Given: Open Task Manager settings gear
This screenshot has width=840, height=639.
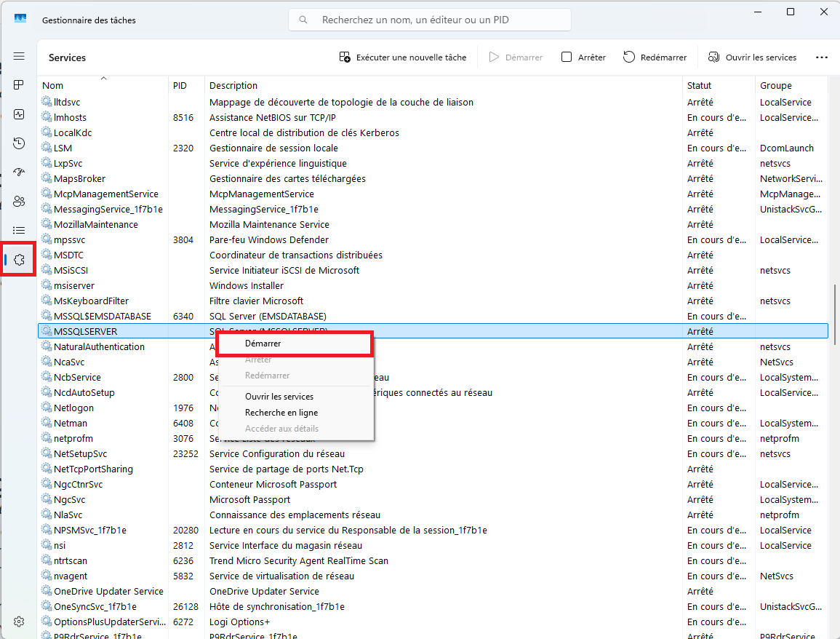Looking at the screenshot, I should pos(19,622).
